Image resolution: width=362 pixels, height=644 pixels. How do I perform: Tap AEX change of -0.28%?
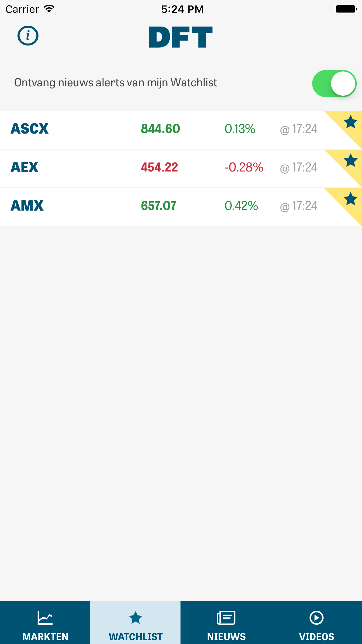point(244,167)
